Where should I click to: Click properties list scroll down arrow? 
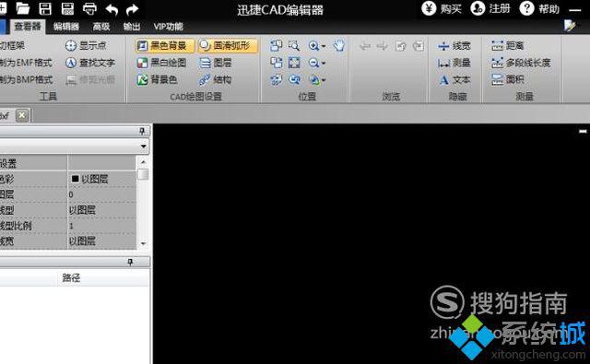click(143, 243)
